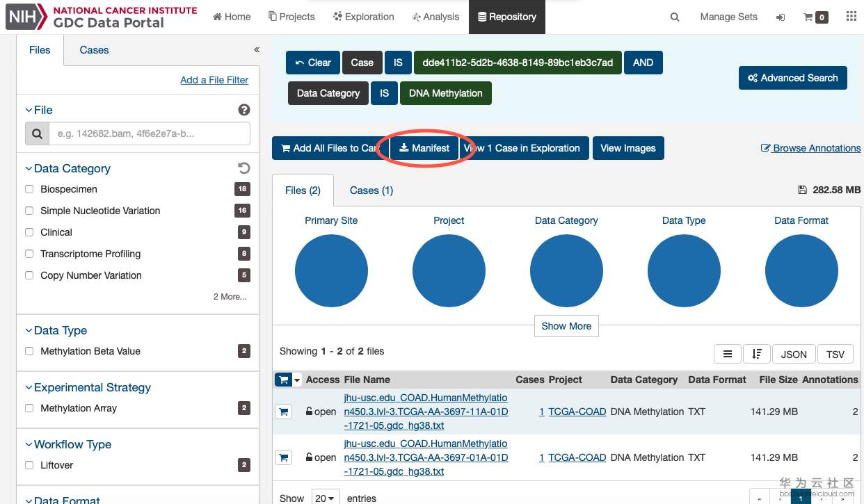
Task: Collapse the Data Type facet
Action: 56,330
